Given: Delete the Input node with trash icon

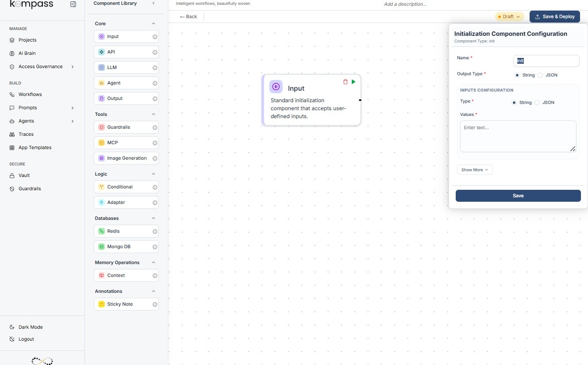Looking at the screenshot, I should [x=346, y=82].
